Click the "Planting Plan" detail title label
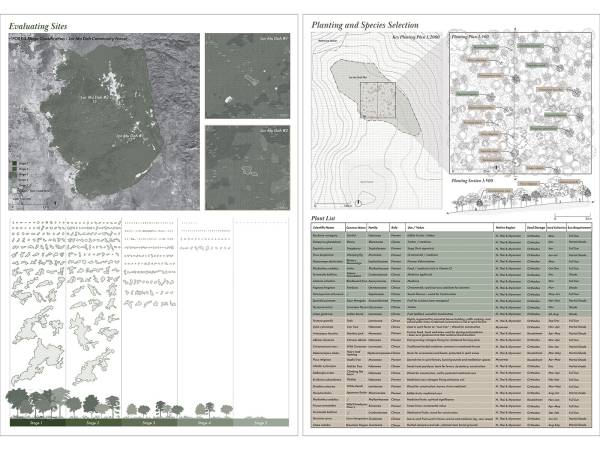Screen dimensions: 600x450 point(470,37)
